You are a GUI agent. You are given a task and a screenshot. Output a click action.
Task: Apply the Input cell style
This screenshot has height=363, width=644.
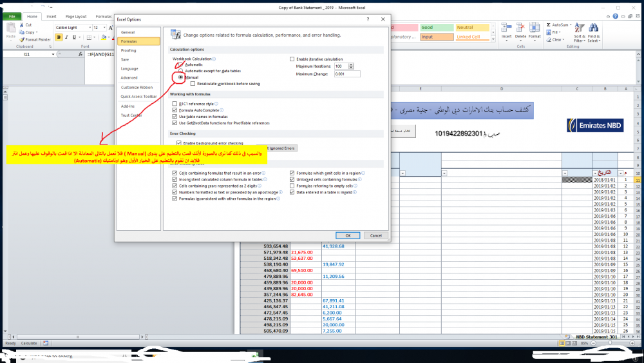coord(437,37)
